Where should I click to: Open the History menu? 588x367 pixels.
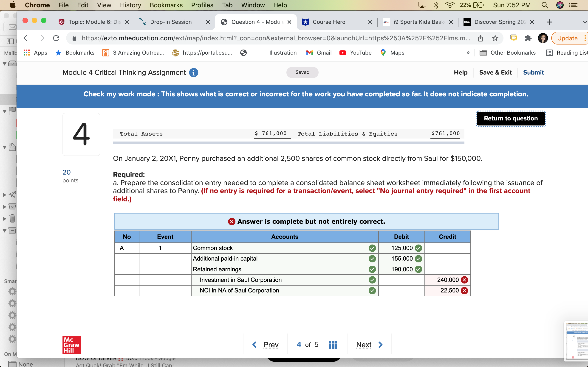(130, 5)
